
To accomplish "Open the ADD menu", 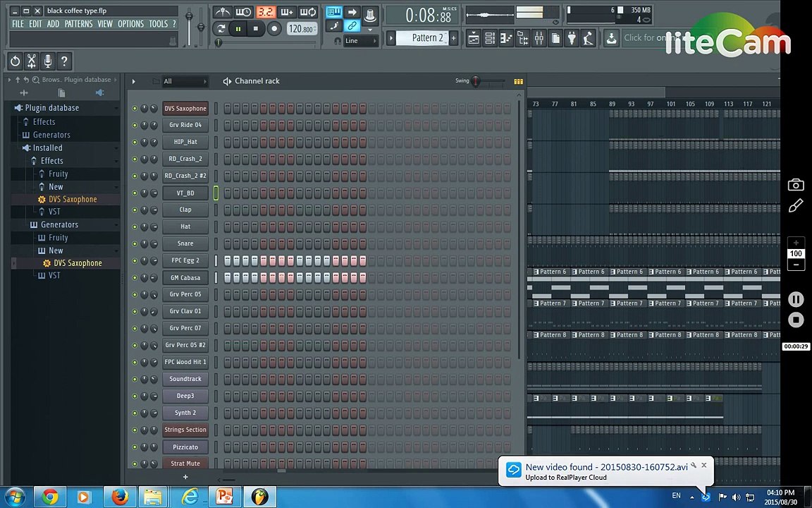I will point(53,24).
